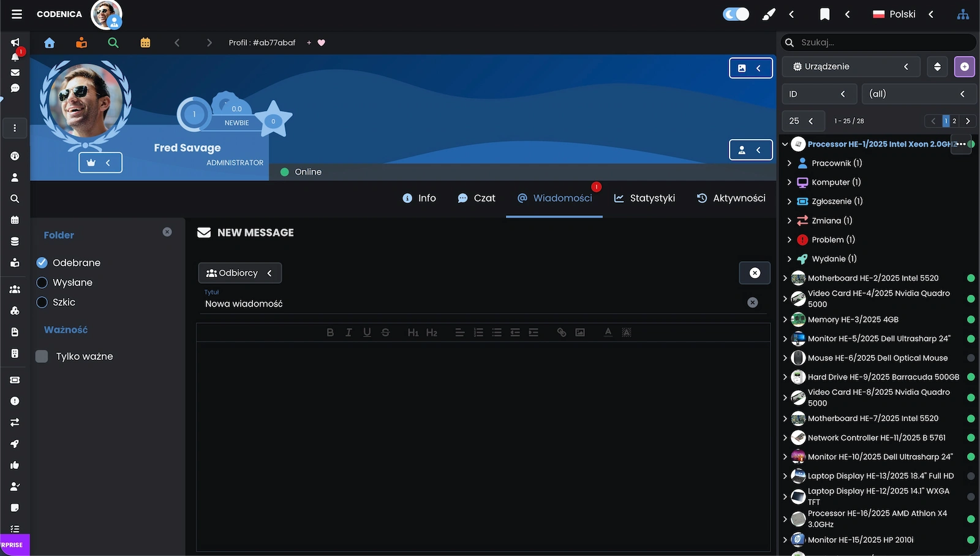This screenshot has height=556, width=980.
Task: Open notifications bell in left sidebar
Action: point(15,57)
